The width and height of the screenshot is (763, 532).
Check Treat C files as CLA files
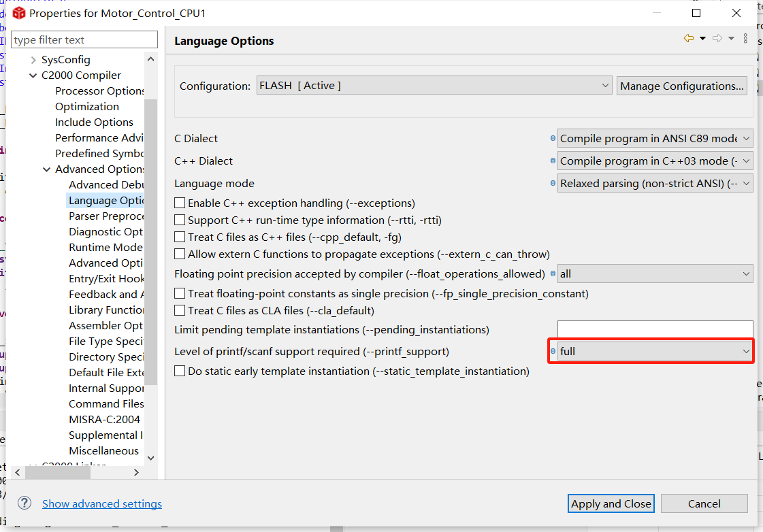coord(180,310)
